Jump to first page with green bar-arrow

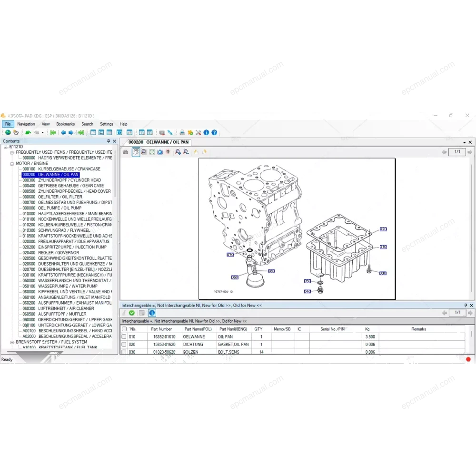(53, 133)
